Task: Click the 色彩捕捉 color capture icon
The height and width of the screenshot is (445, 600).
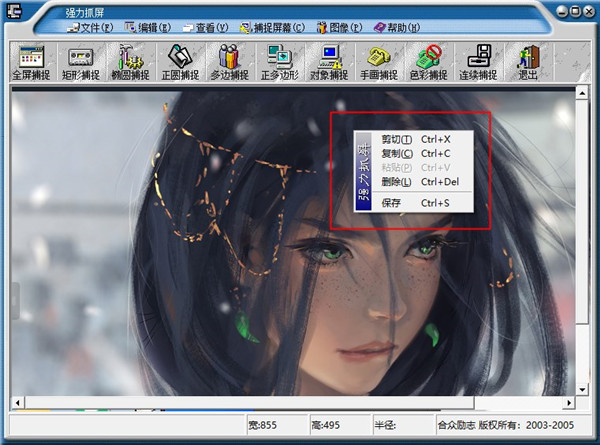Action: pos(428,61)
